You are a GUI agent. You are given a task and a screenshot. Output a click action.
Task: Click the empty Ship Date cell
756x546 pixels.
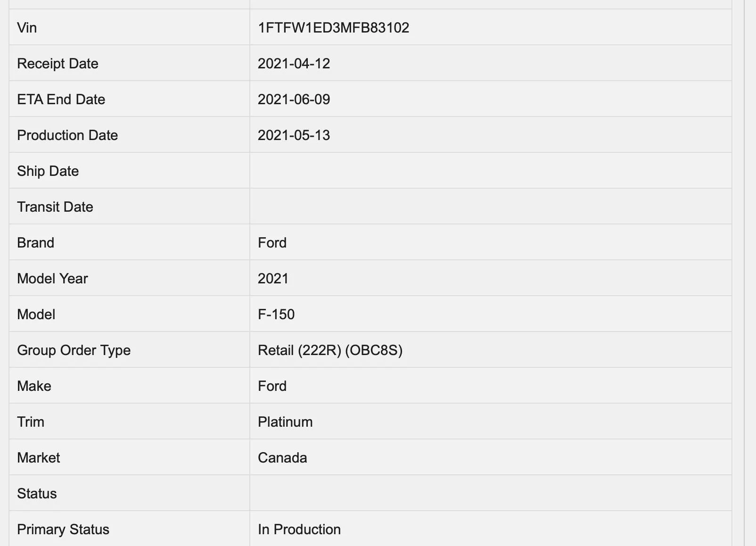(x=491, y=171)
